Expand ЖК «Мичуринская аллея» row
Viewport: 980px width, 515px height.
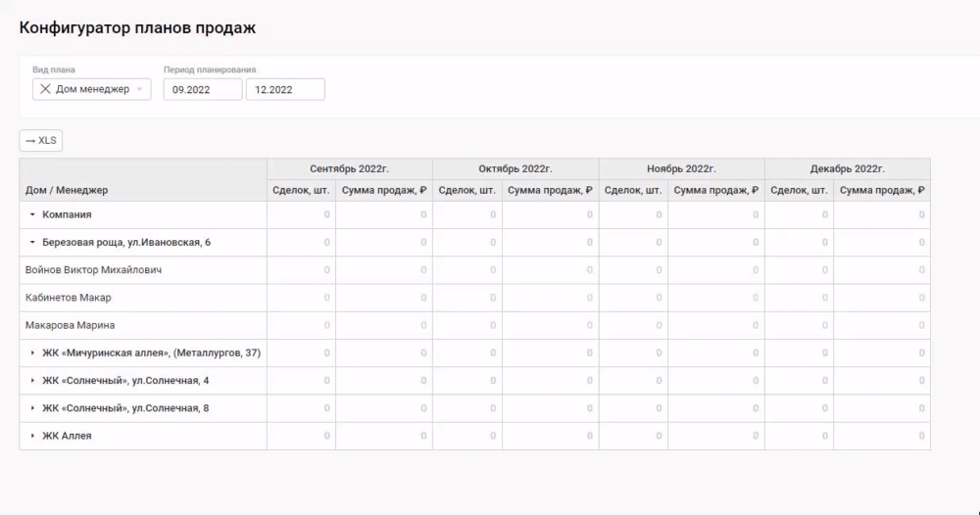point(32,352)
